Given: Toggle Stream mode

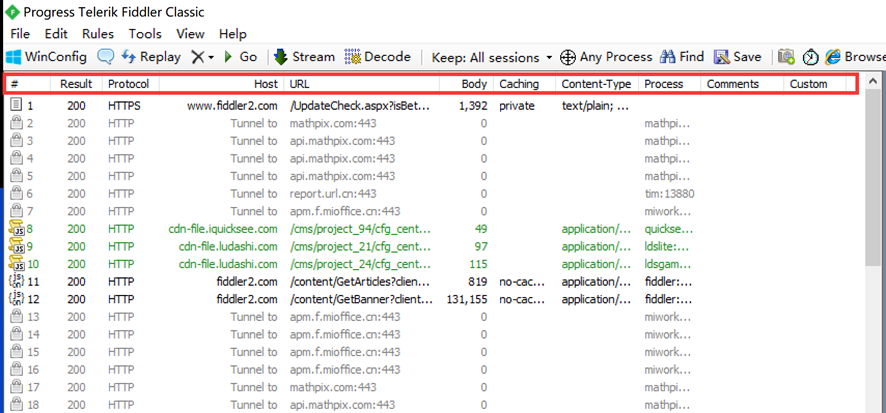Looking at the screenshot, I should (304, 57).
